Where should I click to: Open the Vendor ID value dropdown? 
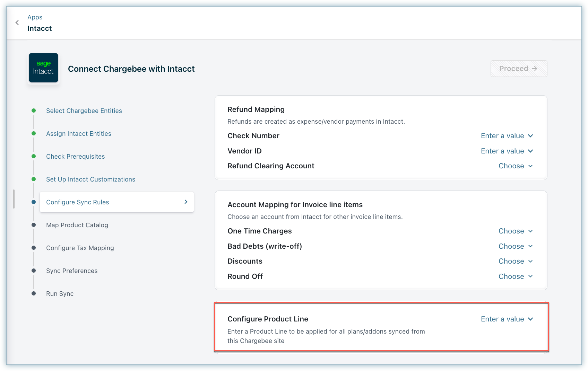[507, 151]
